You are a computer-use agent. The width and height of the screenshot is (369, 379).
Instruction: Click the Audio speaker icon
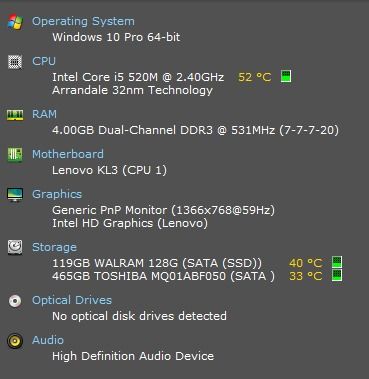[15, 341]
